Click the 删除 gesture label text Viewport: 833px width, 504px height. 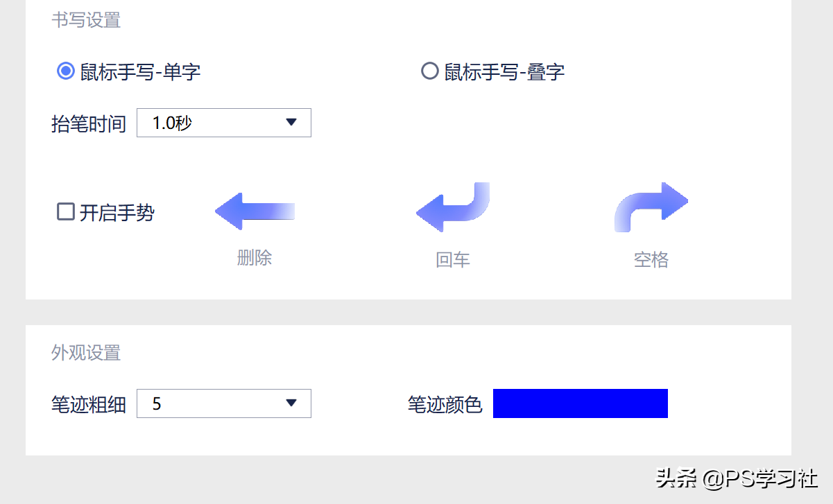tap(255, 259)
